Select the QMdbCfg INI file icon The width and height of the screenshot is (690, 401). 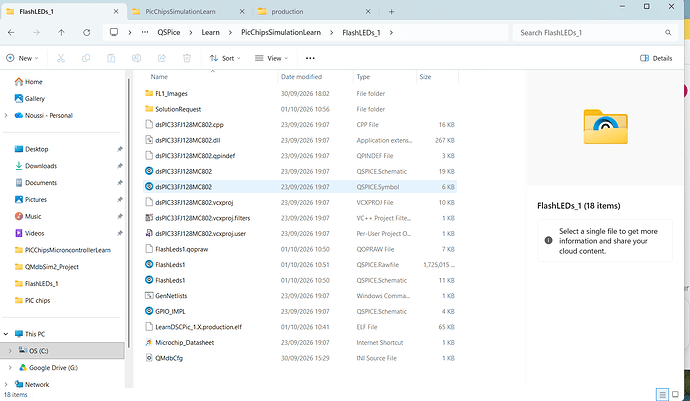coord(149,358)
